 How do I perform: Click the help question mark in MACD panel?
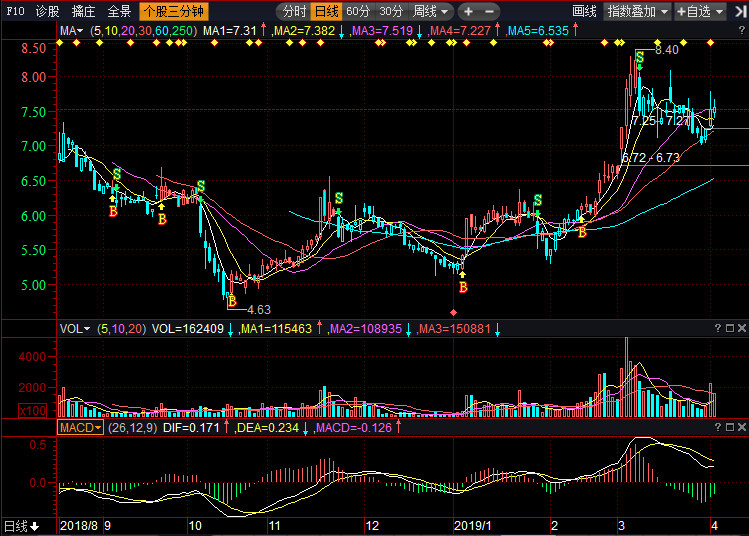click(717, 427)
